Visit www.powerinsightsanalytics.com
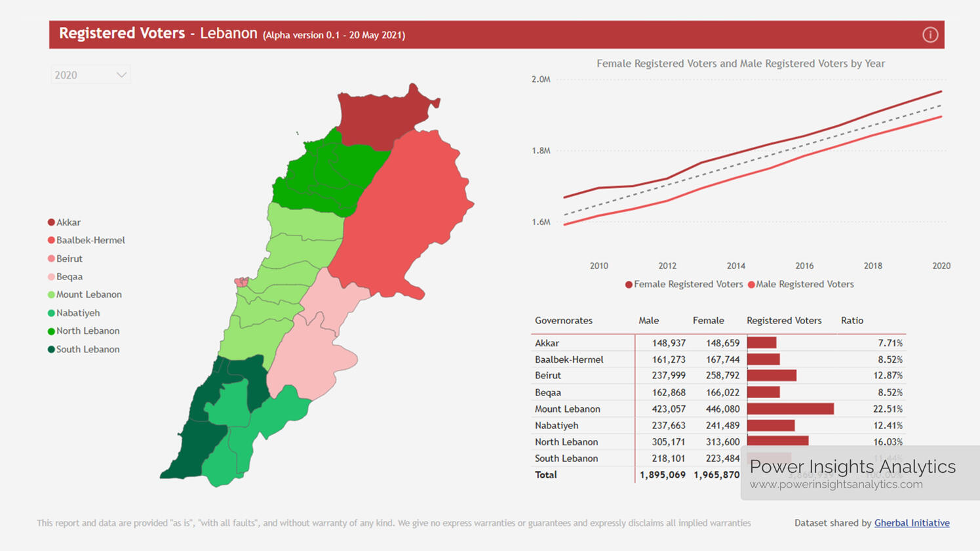The width and height of the screenshot is (980, 551). coord(835,483)
